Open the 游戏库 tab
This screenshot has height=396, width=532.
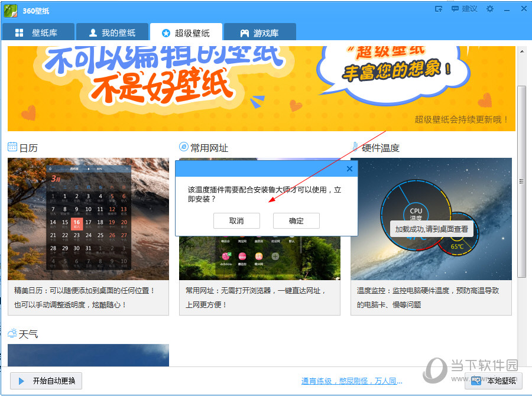coord(260,32)
